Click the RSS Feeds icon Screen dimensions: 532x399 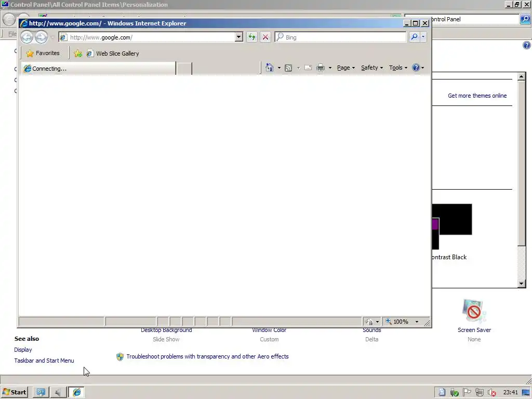tap(288, 68)
